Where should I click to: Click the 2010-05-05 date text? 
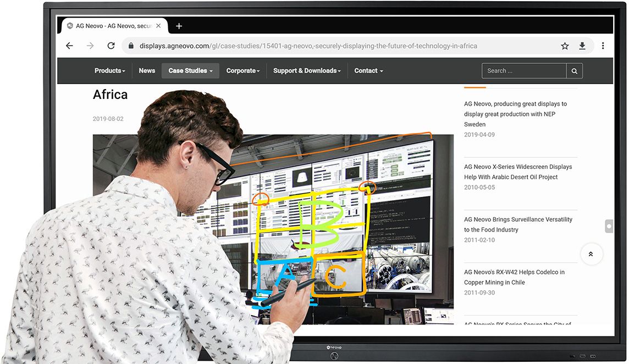pos(479,187)
